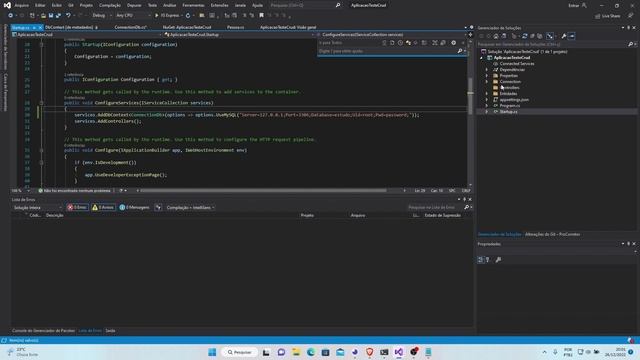This screenshot has width=640, height=360.
Task: Toggle the 0 Erros filter
Action: click(77, 207)
